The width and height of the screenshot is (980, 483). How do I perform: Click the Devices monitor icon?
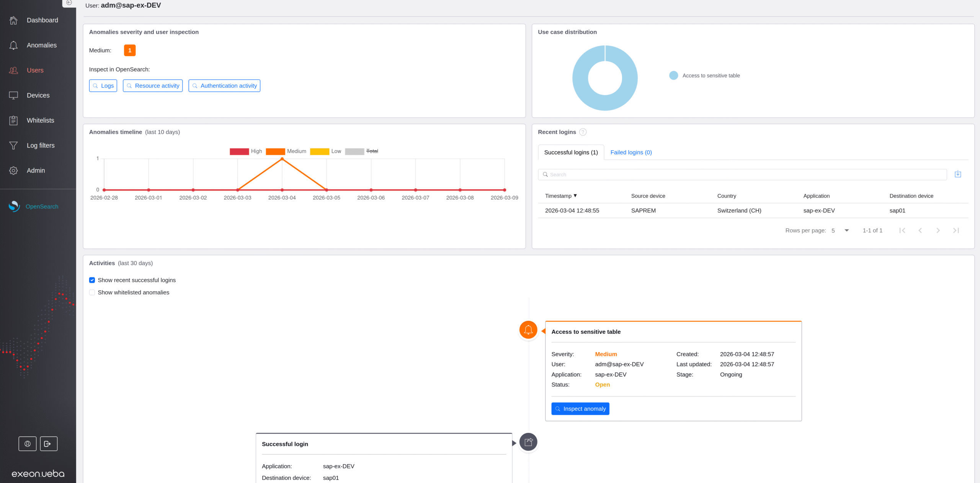click(13, 95)
